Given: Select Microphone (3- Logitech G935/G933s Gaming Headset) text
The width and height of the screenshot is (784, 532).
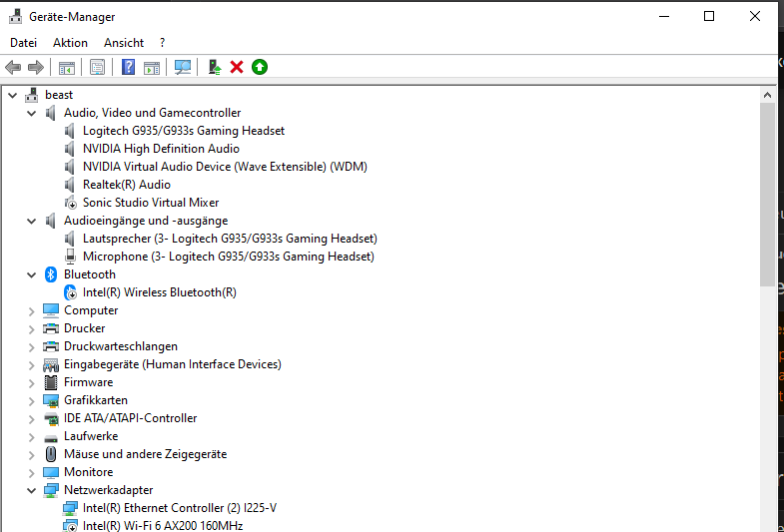Looking at the screenshot, I should (229, 257).
